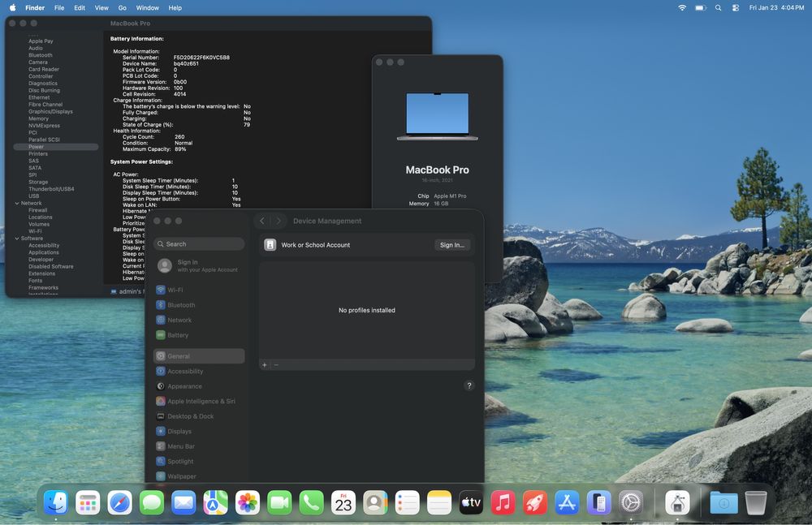This screenshot has width=812, height=525.
Task: Select Appearance in System Settings sidebar
Action: pyautogui.click(x=200, y=386)
